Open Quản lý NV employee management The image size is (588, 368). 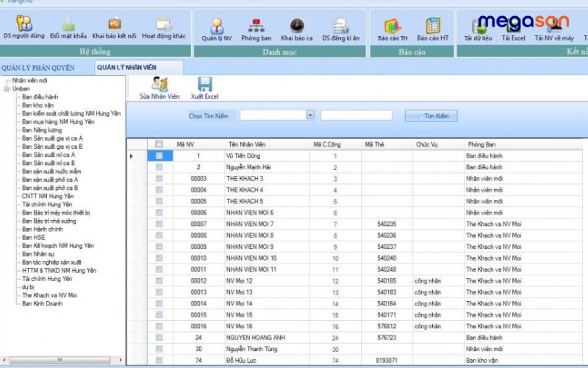pyautogui.click(x=216, y=27)
